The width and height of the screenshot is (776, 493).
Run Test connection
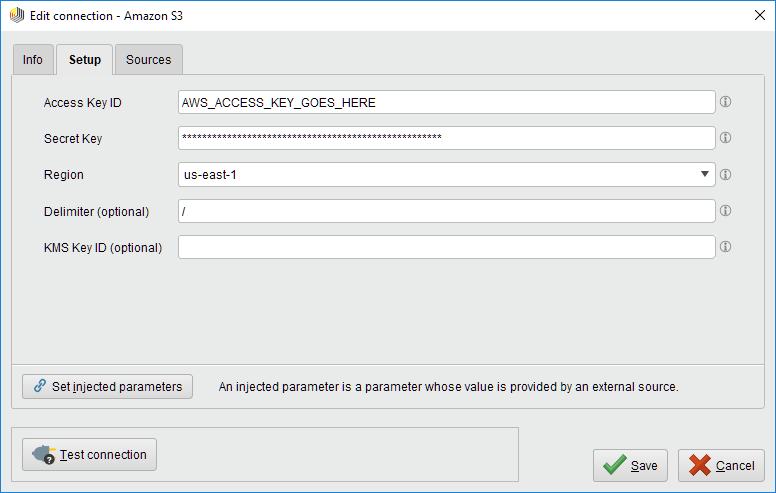[x=90, y=455]
